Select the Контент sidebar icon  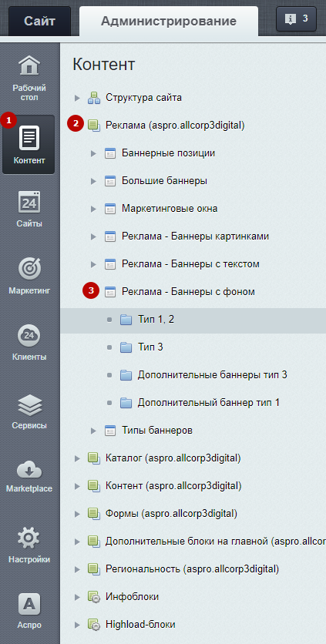pyautogui.click(x=29, y=138)
